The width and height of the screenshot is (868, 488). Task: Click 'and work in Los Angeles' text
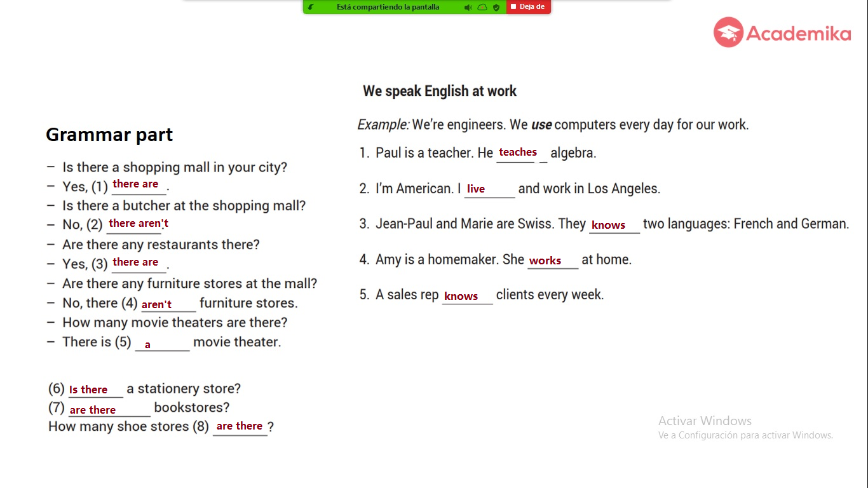point(589,189)
